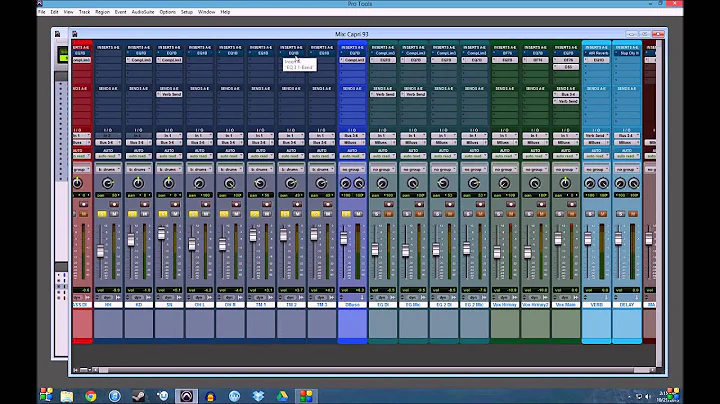This screenshot has width=720, height=404.
Task: Mute the KD track
Action: point(145,214)
